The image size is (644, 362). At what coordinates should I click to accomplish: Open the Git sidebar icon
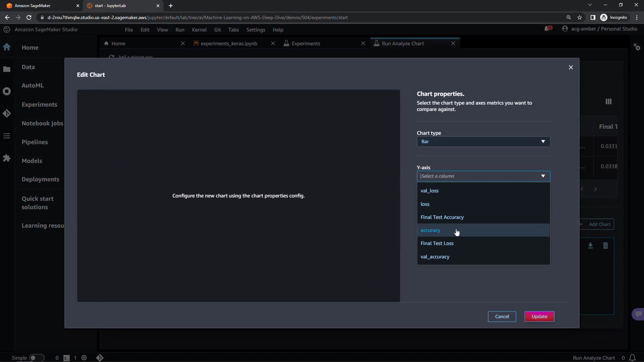pos(7,114)
